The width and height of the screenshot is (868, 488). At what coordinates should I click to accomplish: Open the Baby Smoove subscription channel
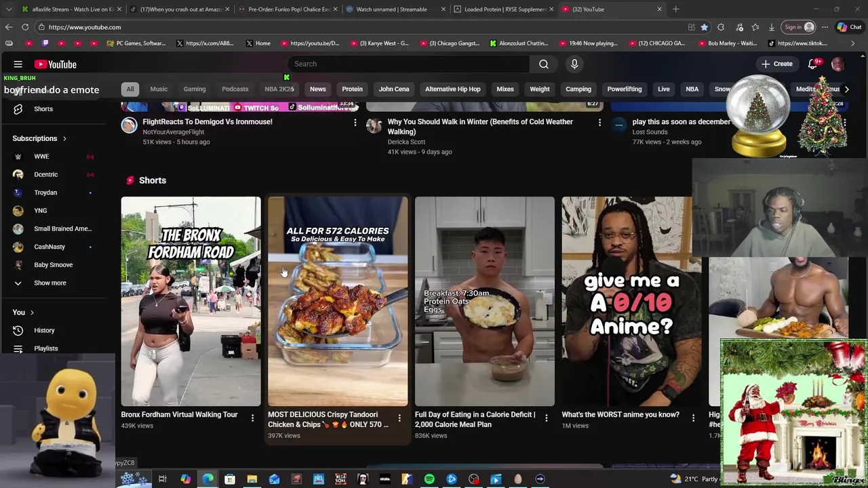click(x=53, y=265)
